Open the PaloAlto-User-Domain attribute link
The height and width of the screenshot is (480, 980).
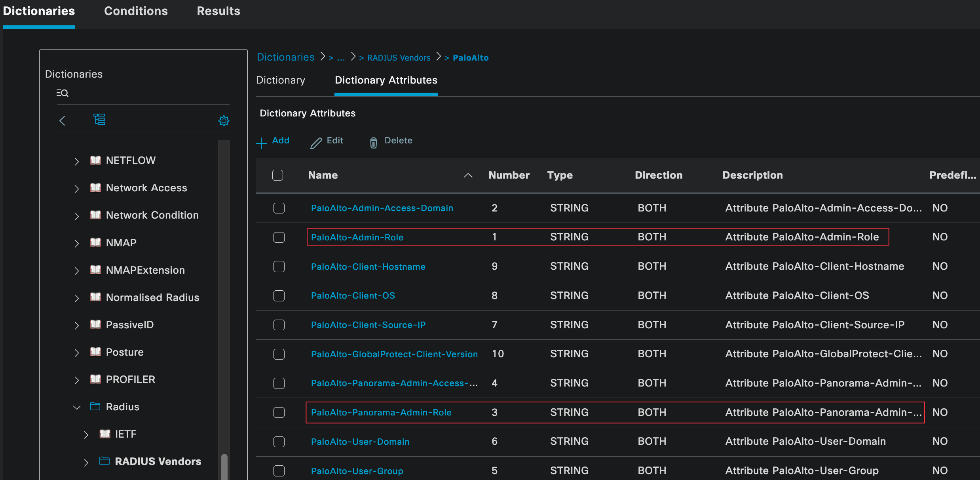click(360, 442)
